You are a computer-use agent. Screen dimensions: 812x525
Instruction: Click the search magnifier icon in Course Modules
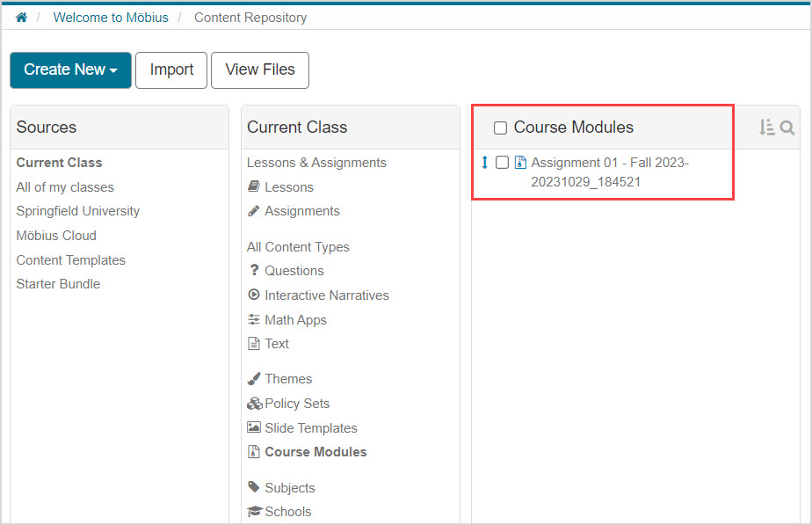point(787,128)
